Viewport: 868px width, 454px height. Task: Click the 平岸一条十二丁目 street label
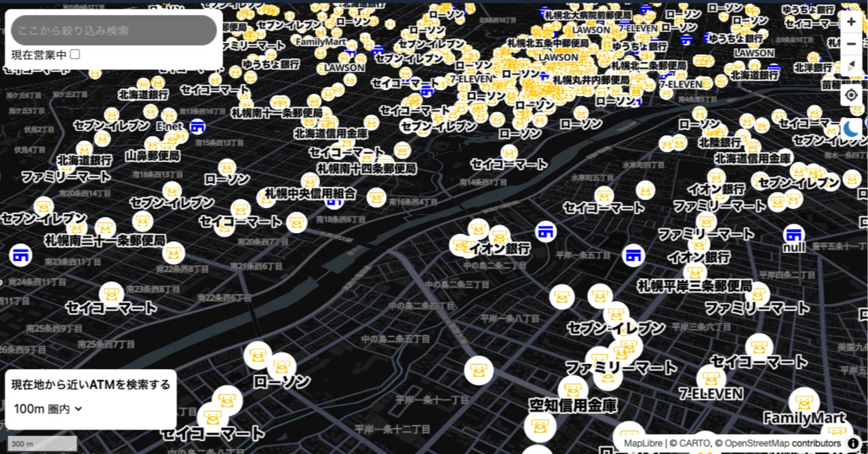click(393, 430)
